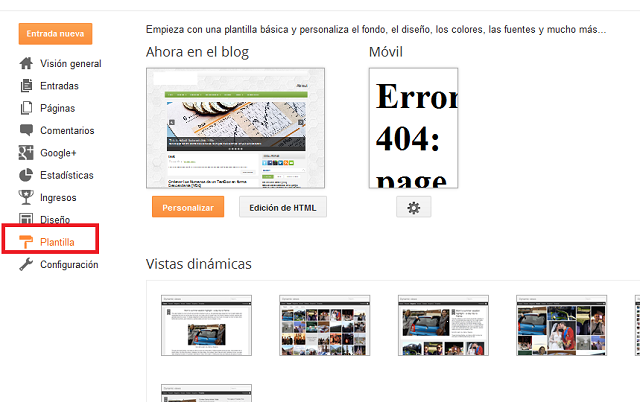Click the Entradas documents icon

pyautogui.click(x=27, y=86)
